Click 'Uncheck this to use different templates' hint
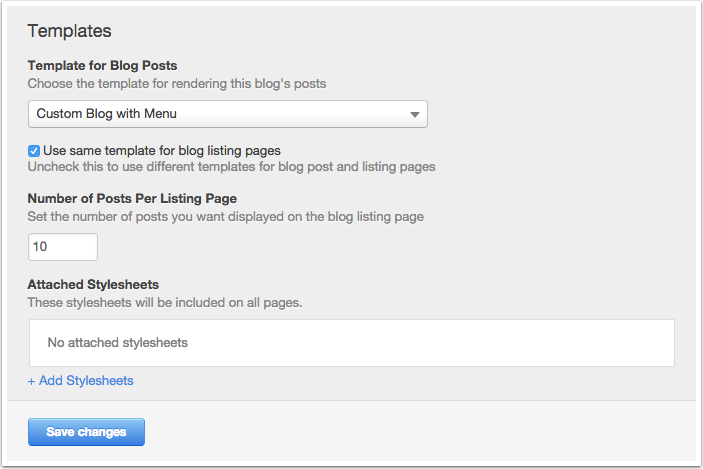Image resolution: width=703 pixels, height=469 pixels. coord(231,167)
